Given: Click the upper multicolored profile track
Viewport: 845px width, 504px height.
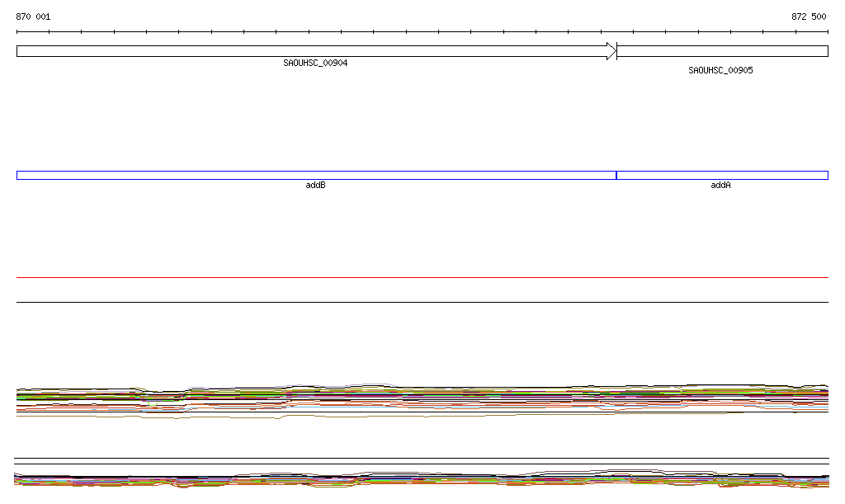Looking at the screenshot, I should pos(422,398).
